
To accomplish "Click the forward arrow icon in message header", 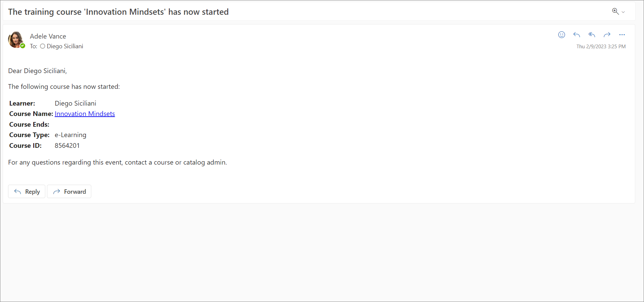I will tap(607, 35).
